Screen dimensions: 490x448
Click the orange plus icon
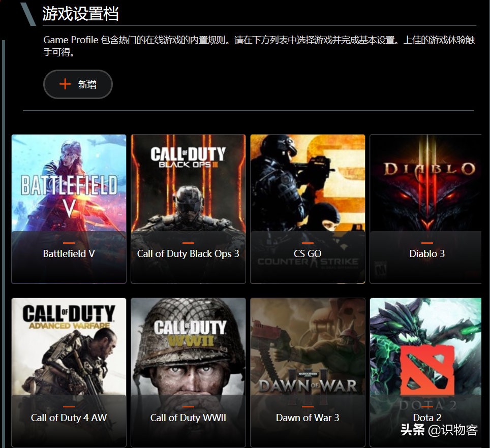click(x=65, y=84)
